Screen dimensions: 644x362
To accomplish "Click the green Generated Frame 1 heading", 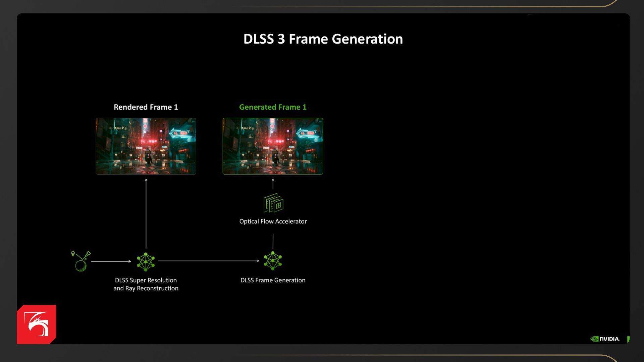I will [x=273, y=107].
